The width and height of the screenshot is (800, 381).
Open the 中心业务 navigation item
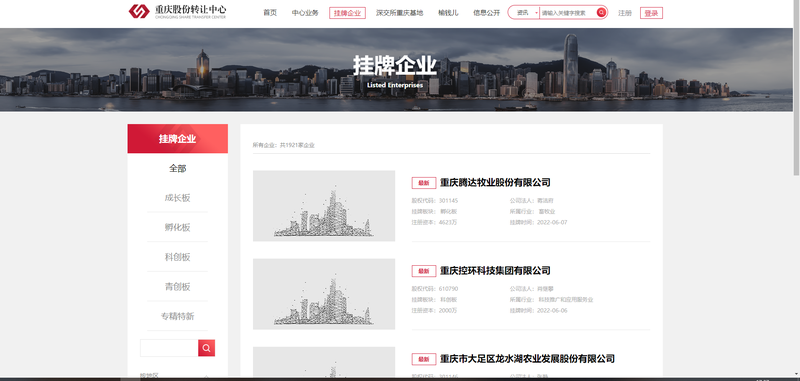pyautogui.click(x=305, y=13)
